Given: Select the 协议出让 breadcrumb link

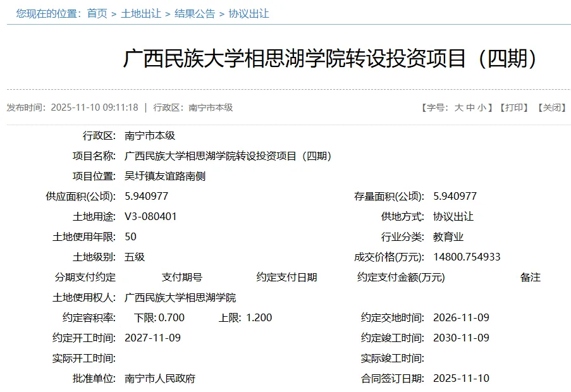Looking at the screenshot, I should click(249, 14).
